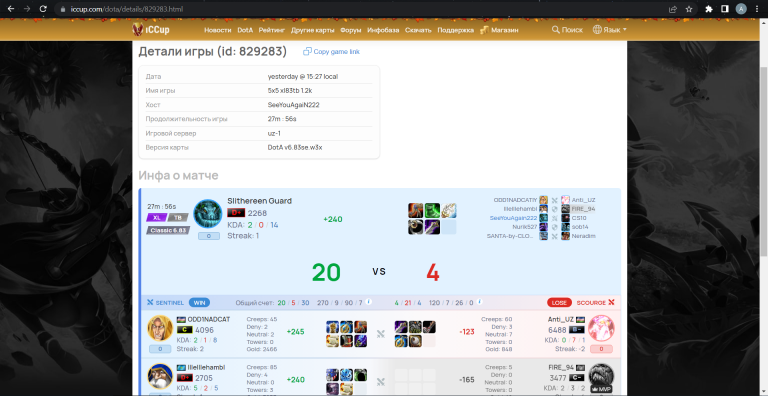
Task: Open the browser three-dot menu
Action: click(x=757, y=9)
